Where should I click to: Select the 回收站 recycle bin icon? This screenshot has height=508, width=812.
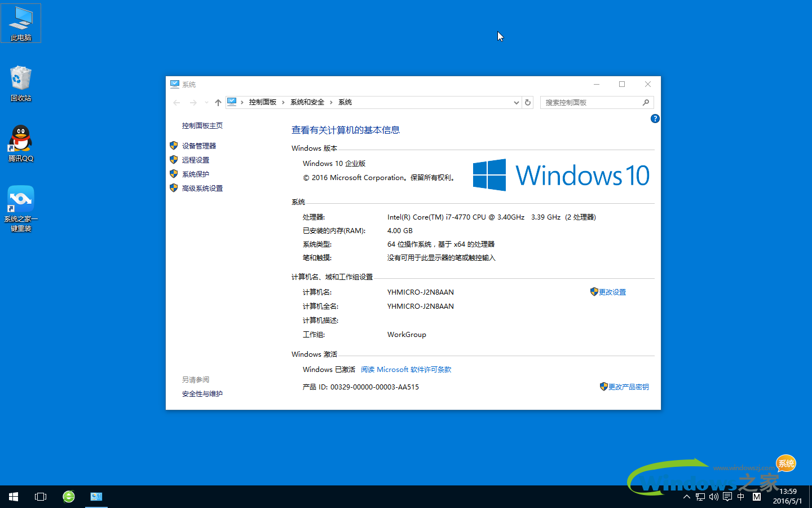tap(21, 83)
